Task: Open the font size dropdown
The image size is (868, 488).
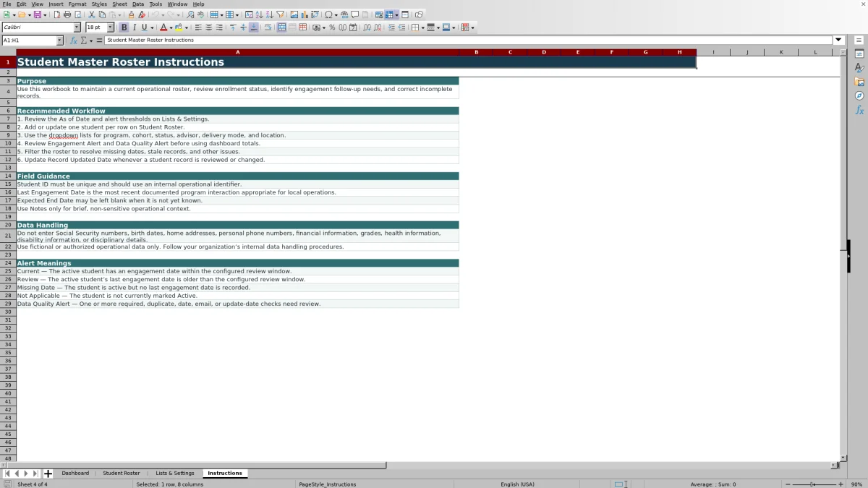Action: 110,27
